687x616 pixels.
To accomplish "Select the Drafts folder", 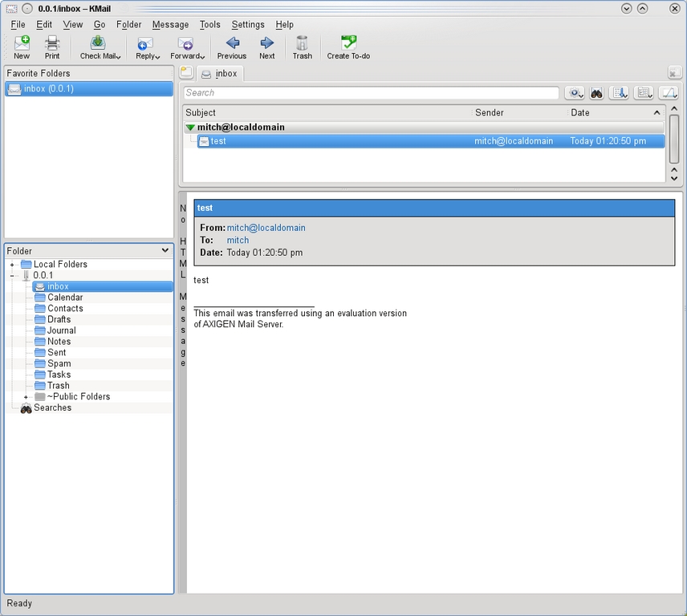I will (59, 319).
